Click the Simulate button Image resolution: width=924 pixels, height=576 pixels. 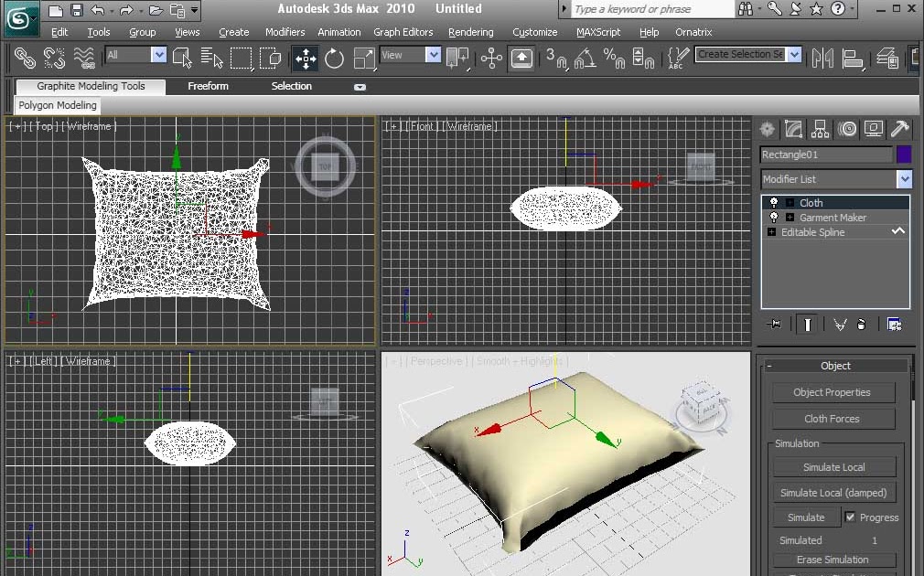[806, 517]
